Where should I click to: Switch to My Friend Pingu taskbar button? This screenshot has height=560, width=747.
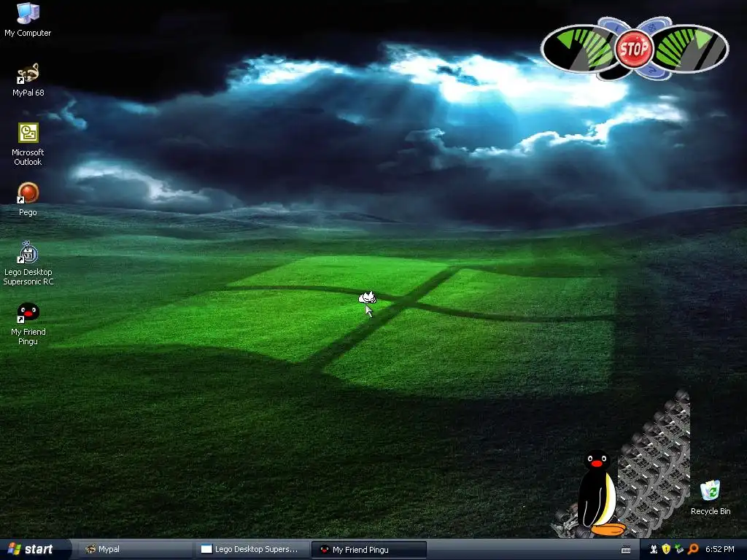point(368,550)
